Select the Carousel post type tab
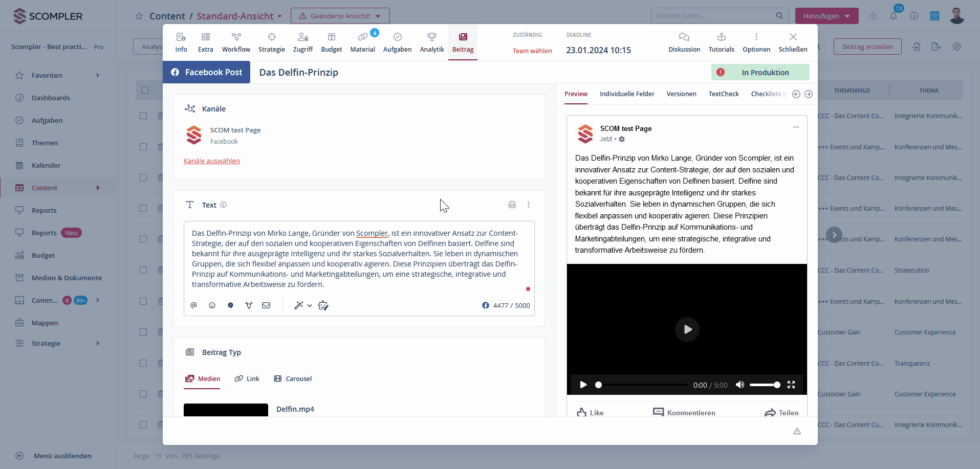This screenshot has width=980, height=469. click(293, 379)
